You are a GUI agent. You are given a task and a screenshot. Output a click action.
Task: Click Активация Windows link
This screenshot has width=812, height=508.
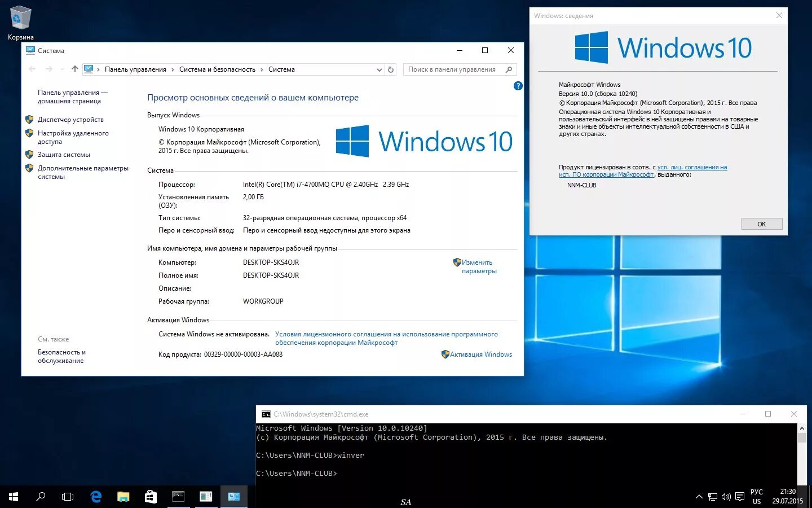pos(481,354)
